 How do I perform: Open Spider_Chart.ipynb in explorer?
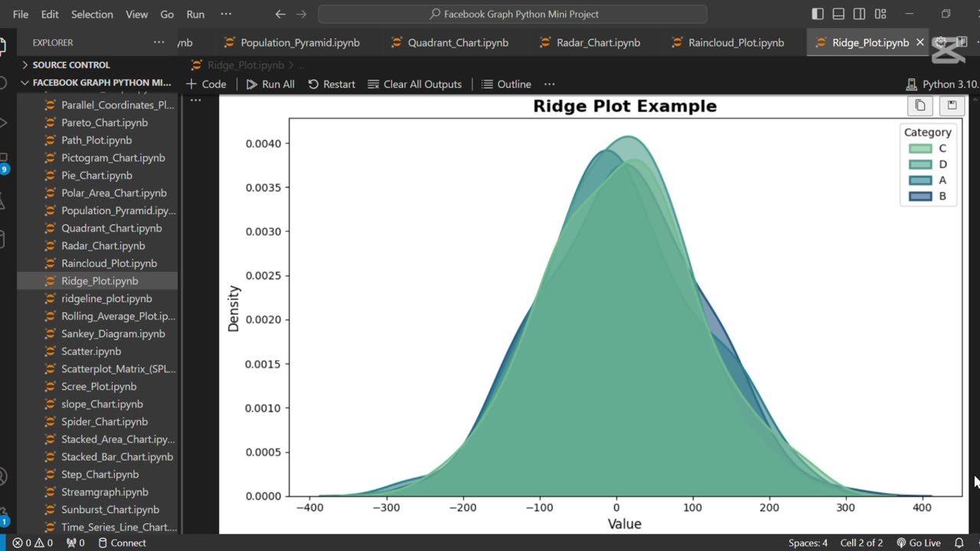point(104,422)
